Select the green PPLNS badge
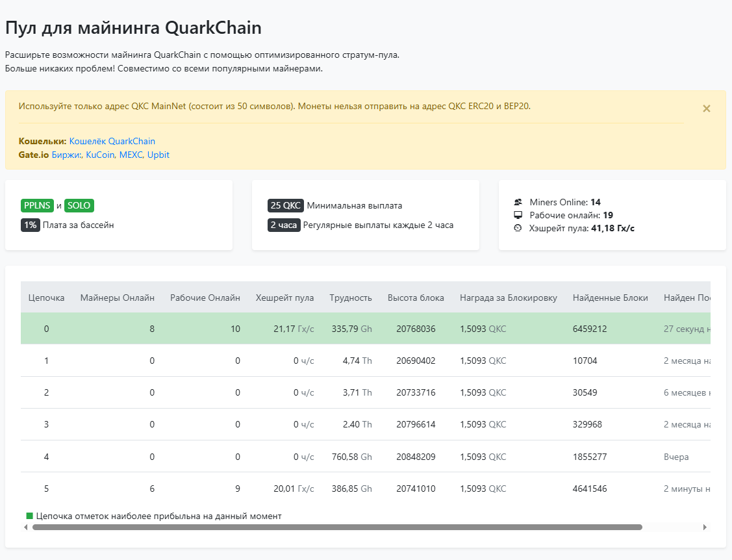 tap(37, 206)
